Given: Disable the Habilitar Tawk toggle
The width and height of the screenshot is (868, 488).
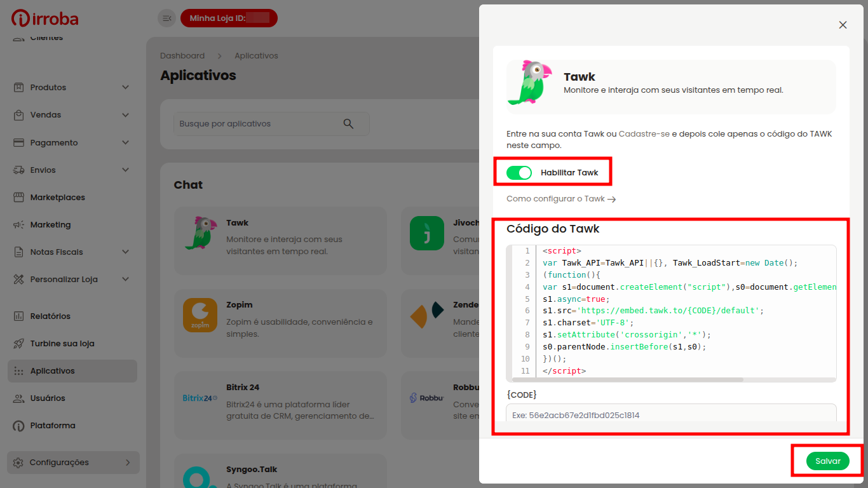Looking at the screenshot, I should pyautogui.click(x=519, y=172).
